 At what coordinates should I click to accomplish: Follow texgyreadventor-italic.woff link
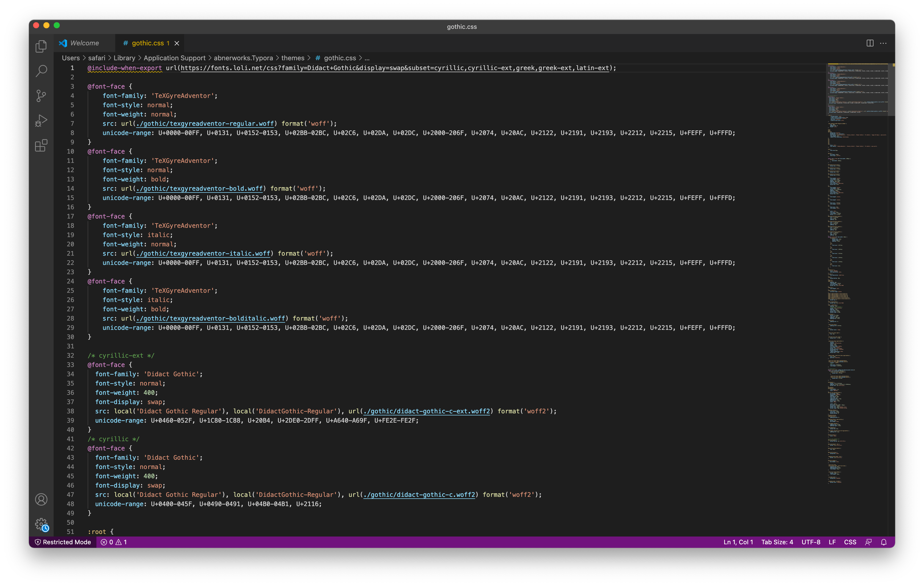pyautogui.click(x=203, y=254)
